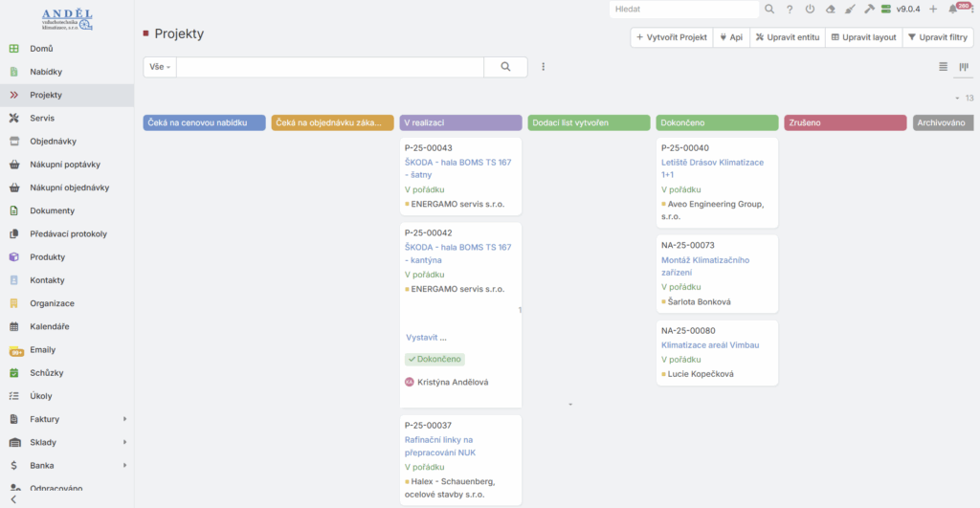Expand the Faktury submenu arrow

[124, 419]
